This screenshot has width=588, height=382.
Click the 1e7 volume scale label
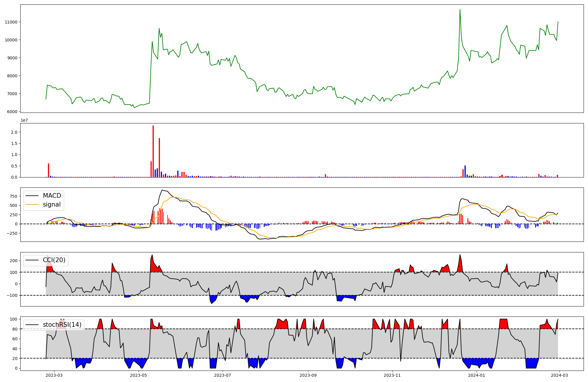(24, 120)
